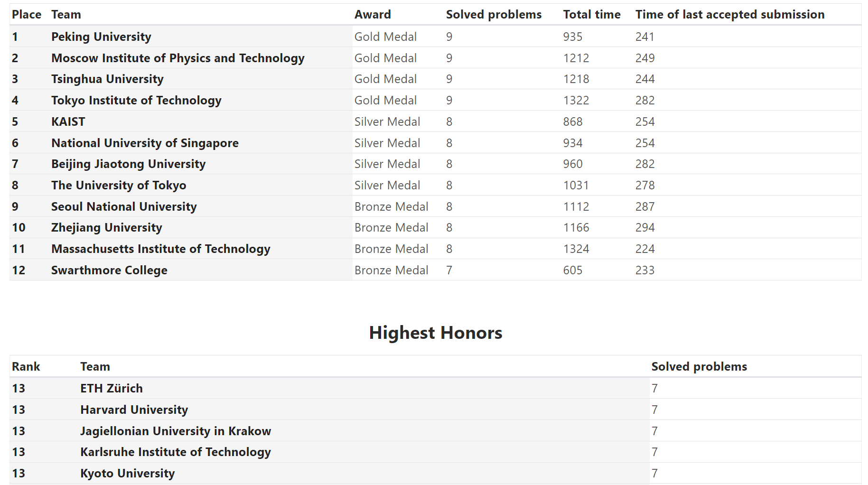Click total time value 1112

[x=576, y=207]
